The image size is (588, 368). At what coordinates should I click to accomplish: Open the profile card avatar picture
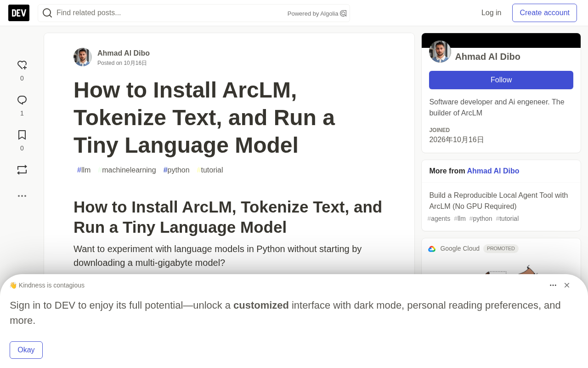pos(440,52)
